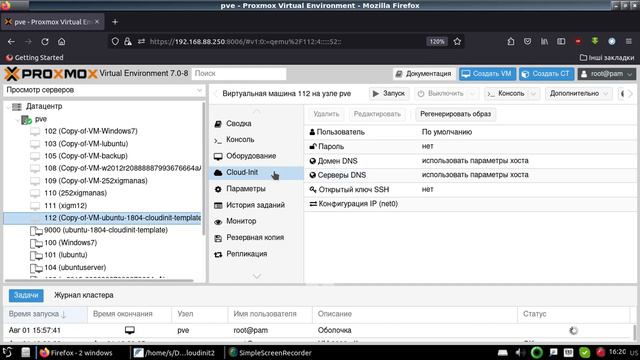The image size is (640, 360).
Task: Open the root@pam user dropdown
Action: tap(607, 74)
